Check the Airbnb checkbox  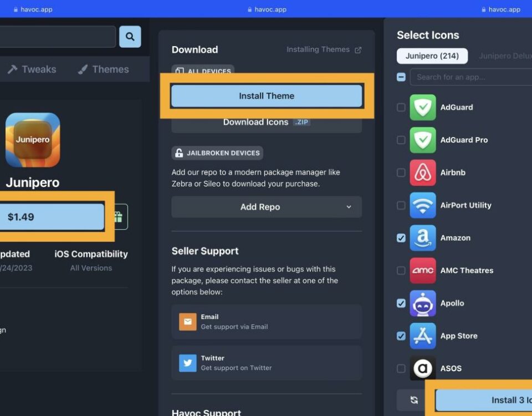401,173
